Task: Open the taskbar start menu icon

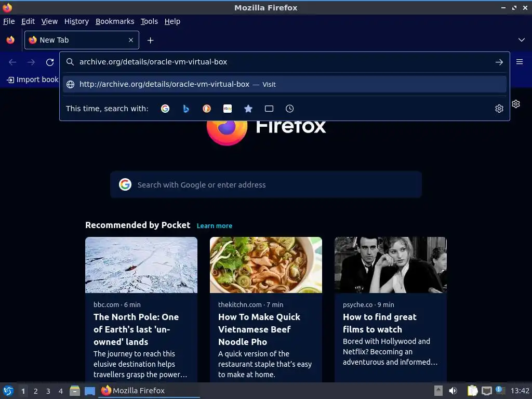Action: 8,391
